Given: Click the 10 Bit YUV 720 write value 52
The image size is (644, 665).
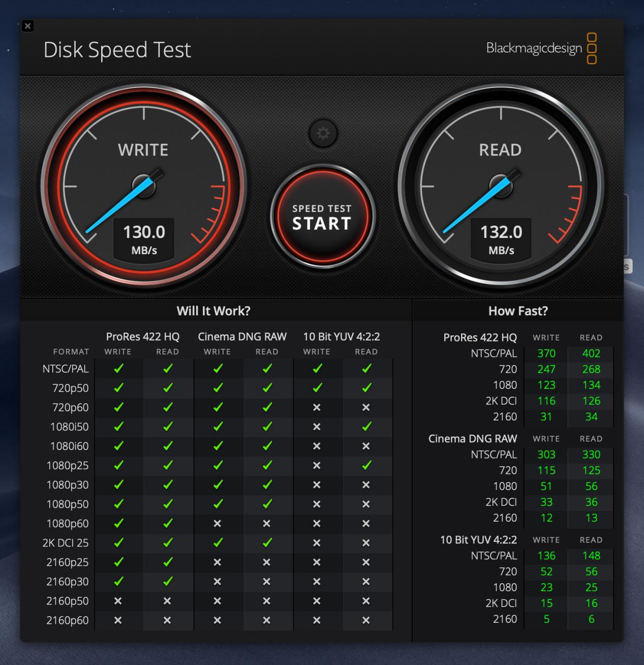Looking at the screenshot, I should coord(546,571).
